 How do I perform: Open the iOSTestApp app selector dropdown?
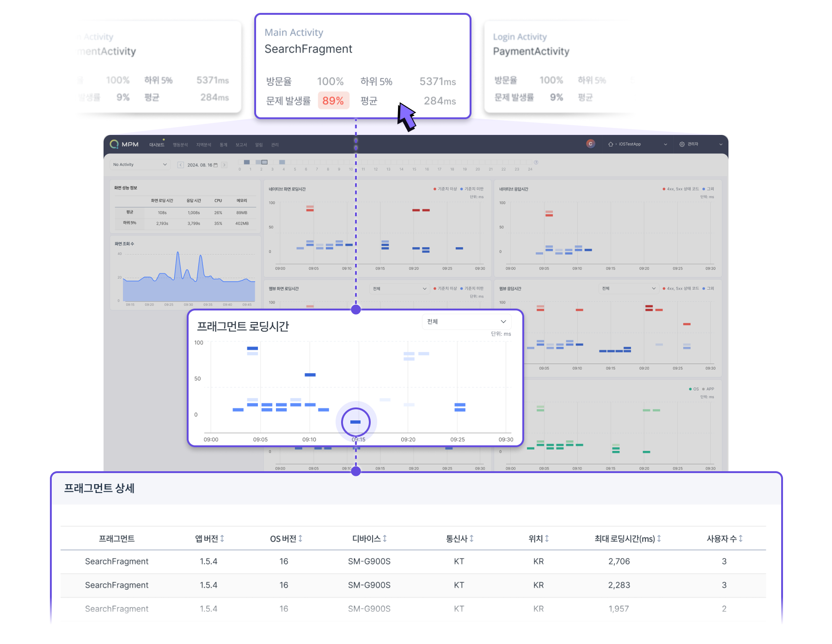(x=638, y=144)
